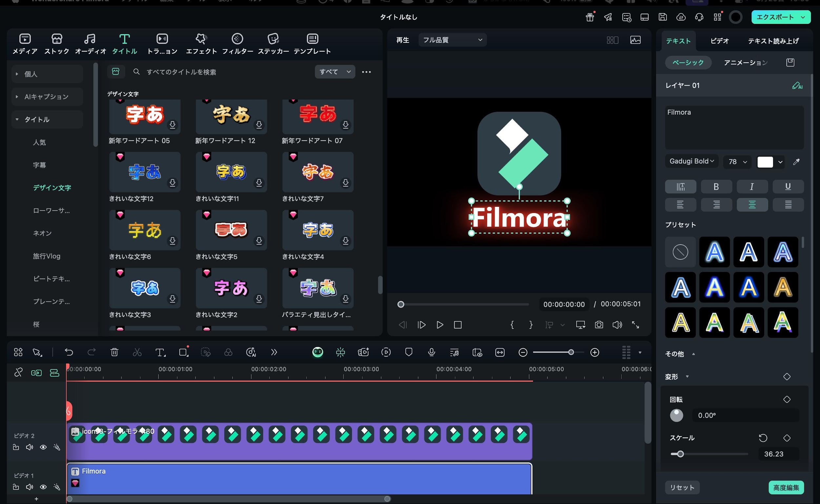This screenshot has height=504, width=820.
Task: Open the Filters panel
Action: [x=237, y=44]
